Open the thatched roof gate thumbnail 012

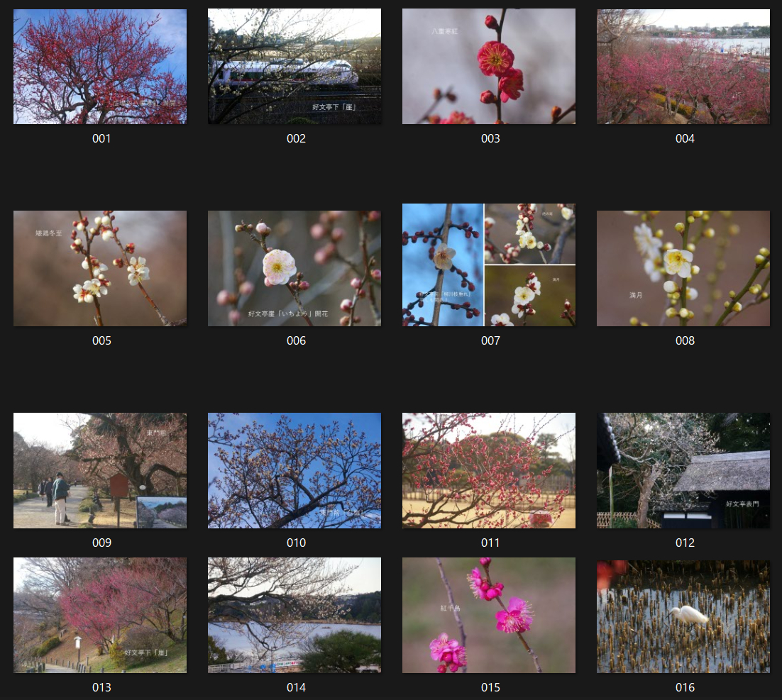tap(683, 470)
